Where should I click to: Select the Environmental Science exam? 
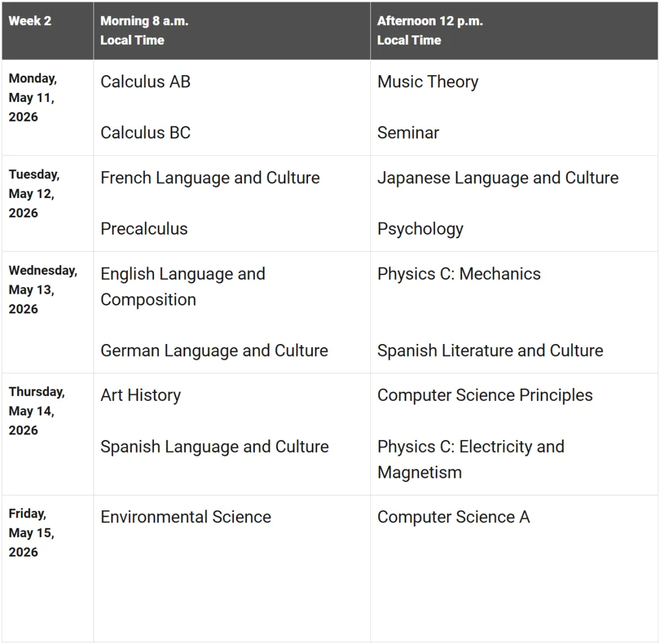[186, 517]
